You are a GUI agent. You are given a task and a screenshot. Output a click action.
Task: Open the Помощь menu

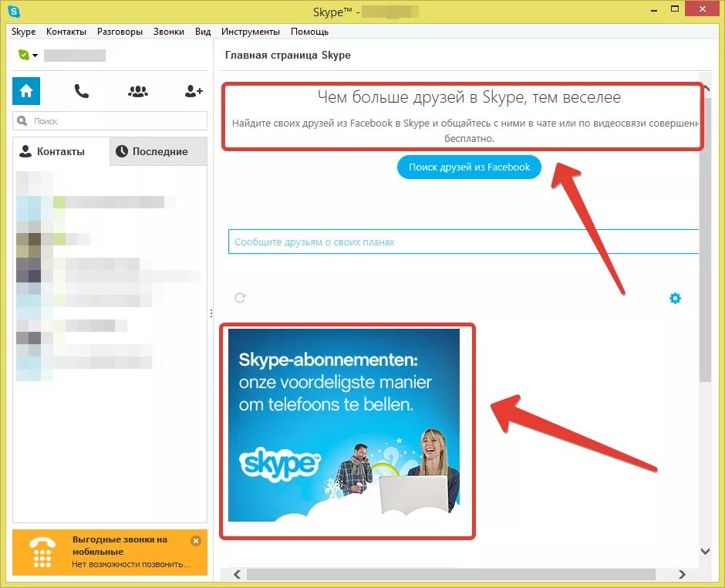[x=309, y=32]
